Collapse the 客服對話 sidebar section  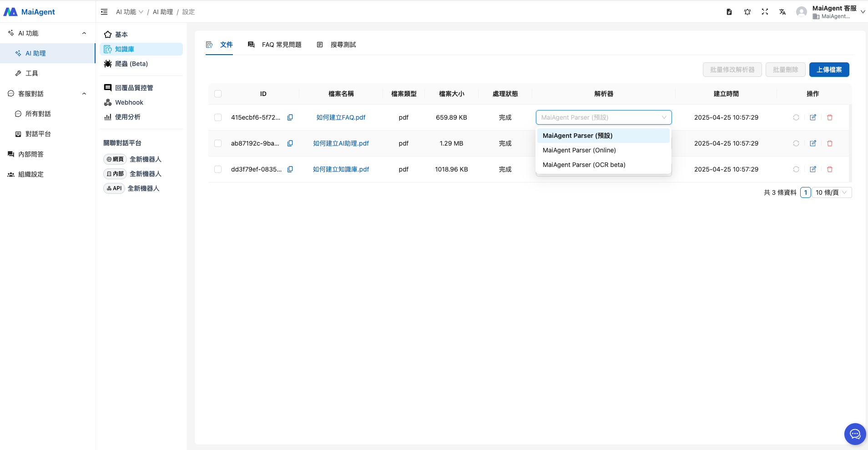pos(84,94)
